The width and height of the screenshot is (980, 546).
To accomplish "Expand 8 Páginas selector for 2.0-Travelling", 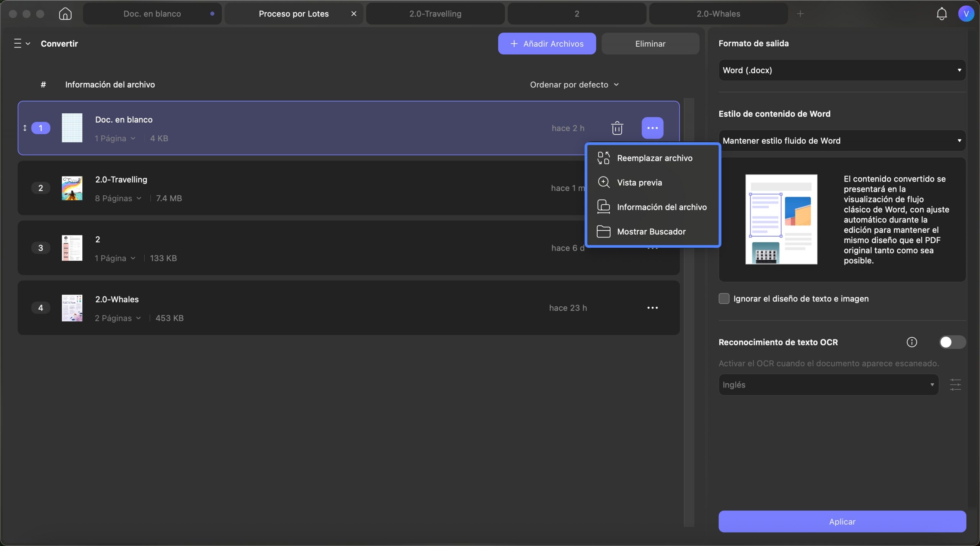I will point(118,198).
